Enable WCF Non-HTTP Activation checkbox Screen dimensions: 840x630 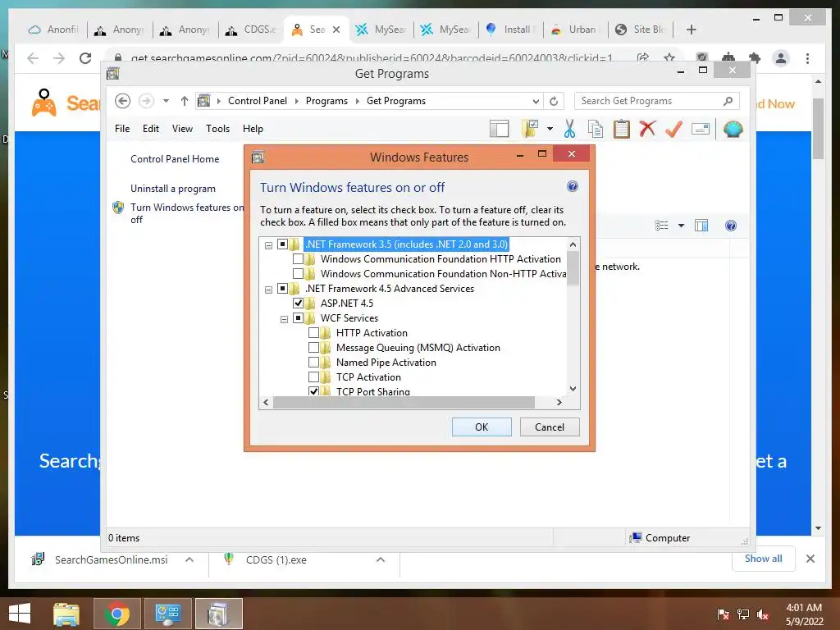298,274
